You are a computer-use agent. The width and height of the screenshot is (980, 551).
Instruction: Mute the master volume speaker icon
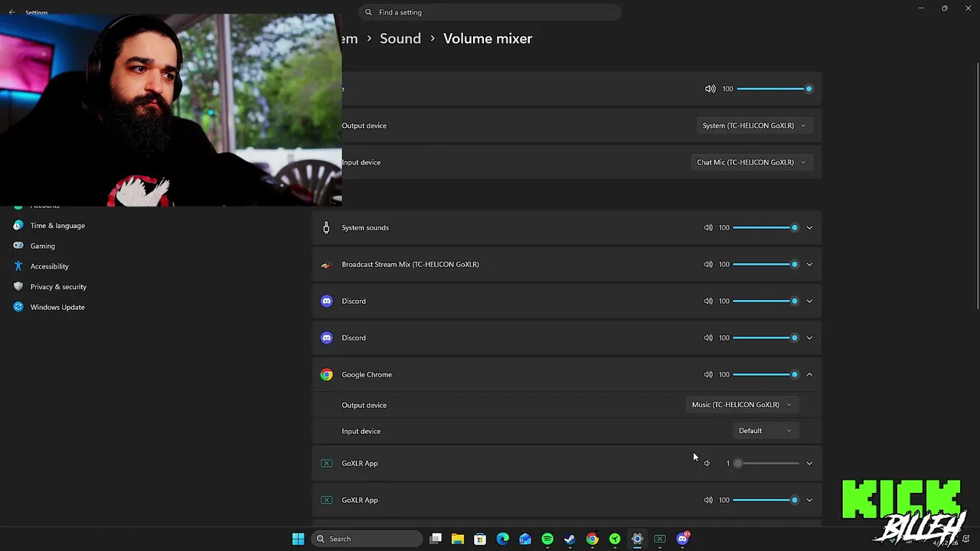click(710, 89)
